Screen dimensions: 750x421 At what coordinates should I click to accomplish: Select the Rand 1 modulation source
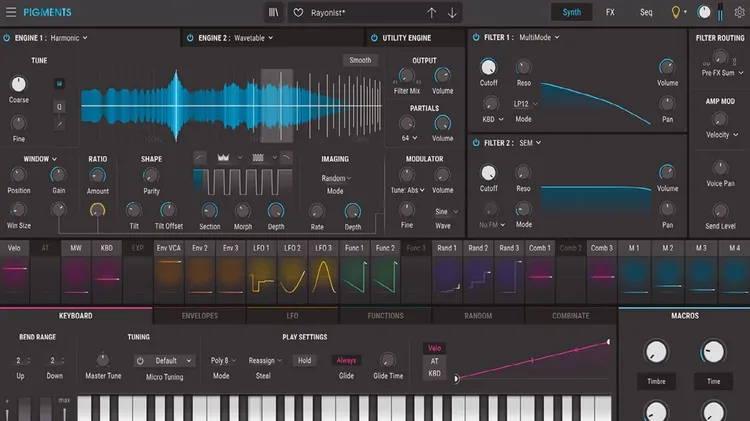point(447,270)
